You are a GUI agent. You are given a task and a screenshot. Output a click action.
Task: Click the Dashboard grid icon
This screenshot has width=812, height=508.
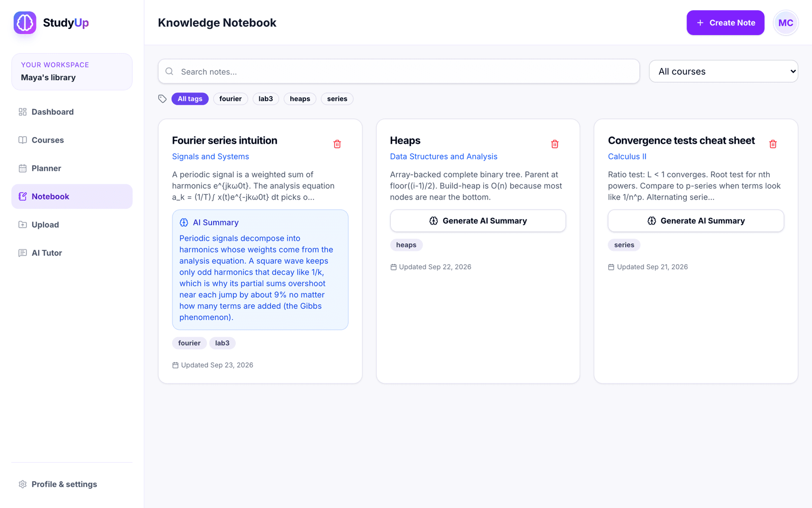[23, 112]
